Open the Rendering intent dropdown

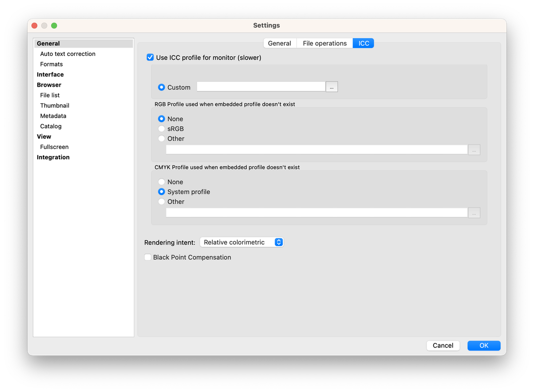241,242
